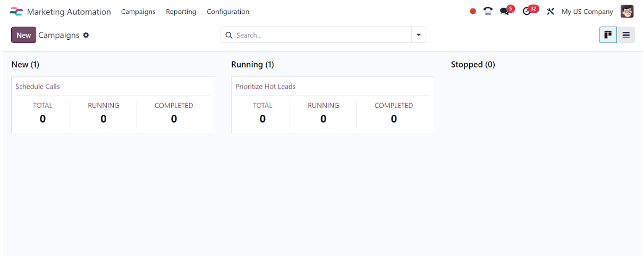
Task: Open the Reporting menu
Action: pyautogui.click(x=181, y=12)
